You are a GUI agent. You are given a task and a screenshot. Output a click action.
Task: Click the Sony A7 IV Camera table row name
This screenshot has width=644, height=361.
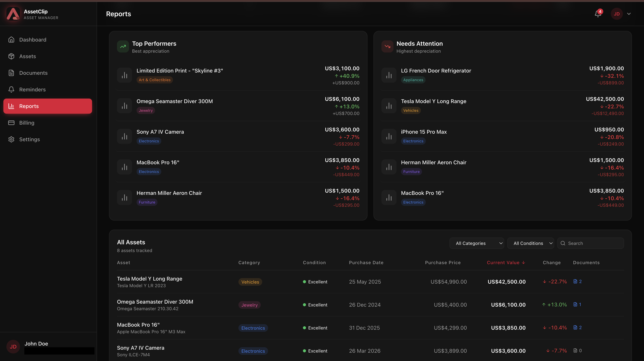click(x=141, y=348)
